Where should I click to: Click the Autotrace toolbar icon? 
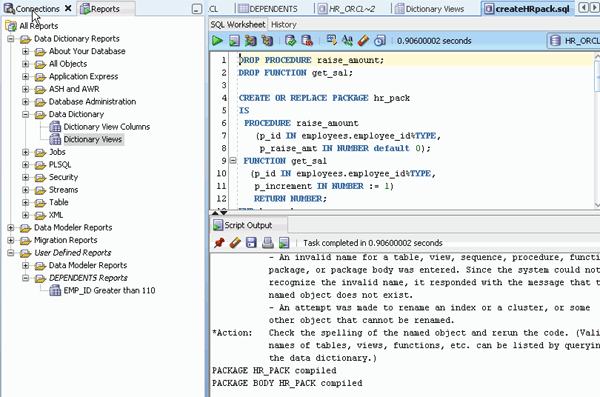[x=251, y=40]
